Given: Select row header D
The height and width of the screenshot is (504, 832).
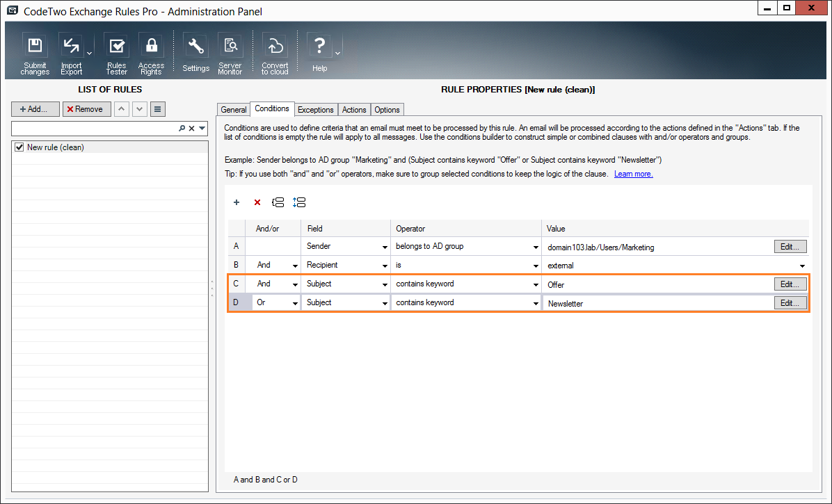Looking at the screenshot, I should (x=236, y=302).
